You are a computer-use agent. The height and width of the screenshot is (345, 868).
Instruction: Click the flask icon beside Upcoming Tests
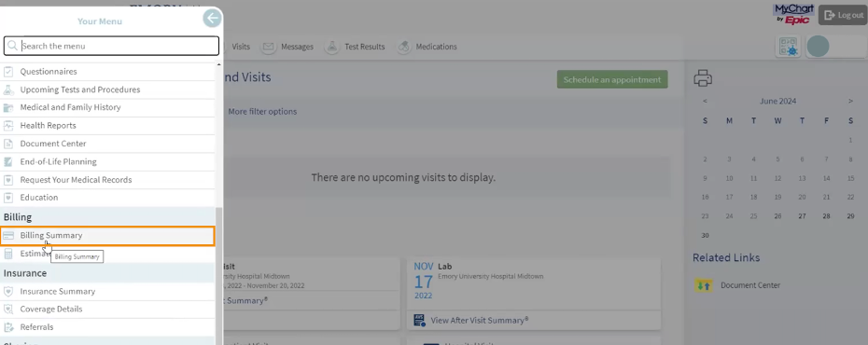click(x=8, y=90)
